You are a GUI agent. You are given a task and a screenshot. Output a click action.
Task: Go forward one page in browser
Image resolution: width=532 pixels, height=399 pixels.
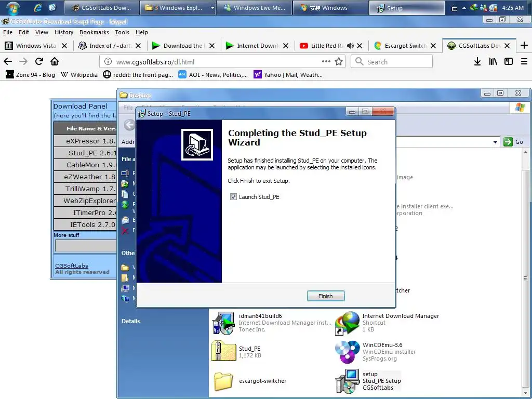(x=23, y=61)
